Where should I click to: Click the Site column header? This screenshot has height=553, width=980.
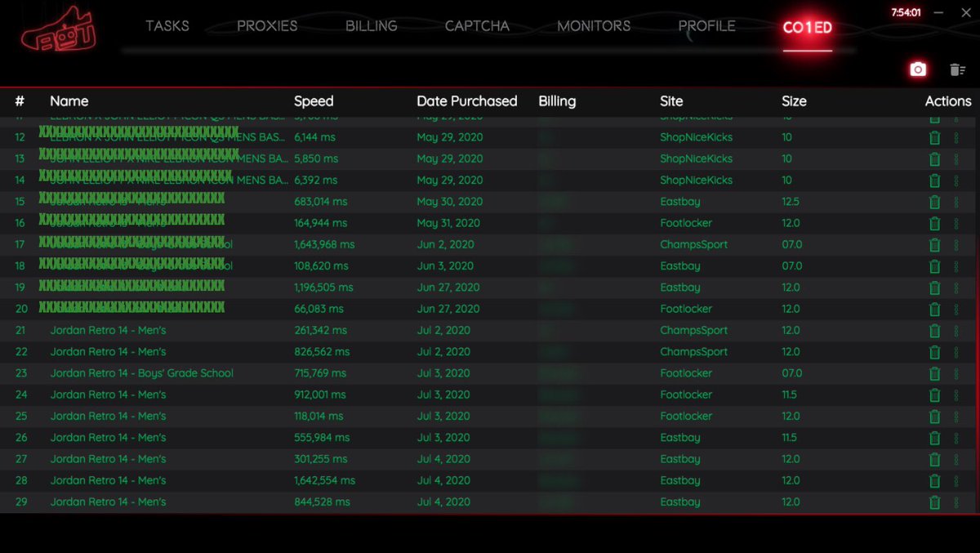(671, 101)
